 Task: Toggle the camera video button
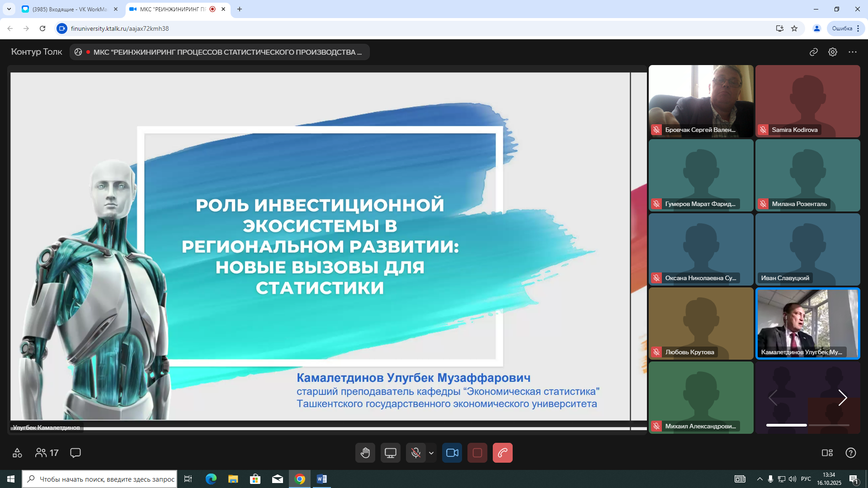(452, 453)
